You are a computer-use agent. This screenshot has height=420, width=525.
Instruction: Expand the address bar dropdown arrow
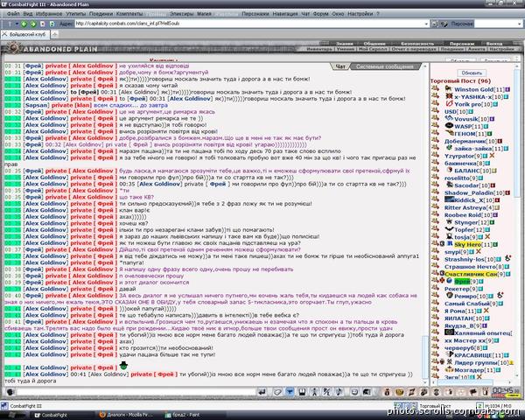[x=426, y=24]
